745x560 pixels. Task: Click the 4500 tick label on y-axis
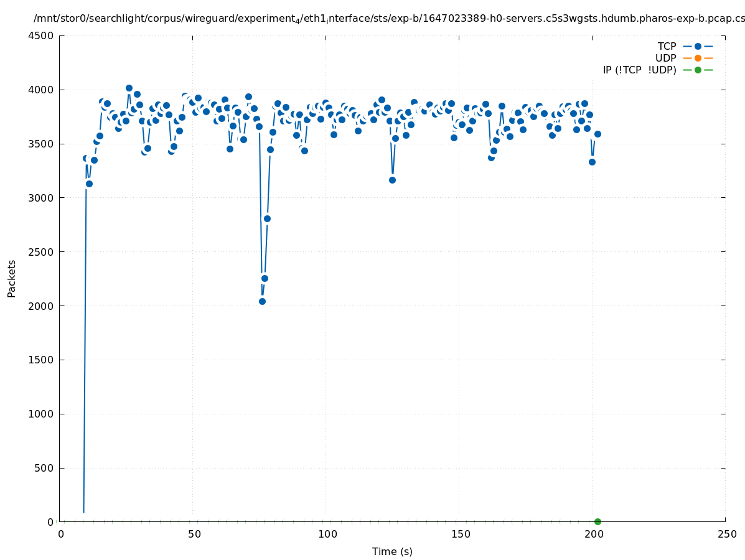(42, 35)
